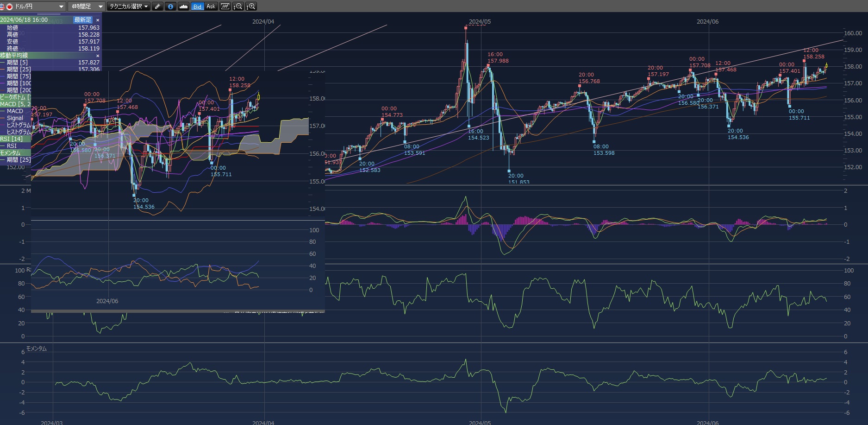Screen dimensions: 868x425
Task: Select the pencil drawing tool
Action: pos(158,6)
